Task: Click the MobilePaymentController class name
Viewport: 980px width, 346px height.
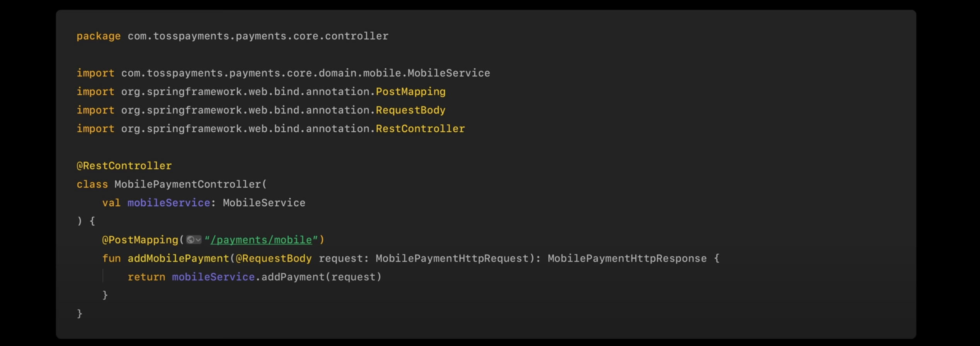Action: [x=188, y=184]
